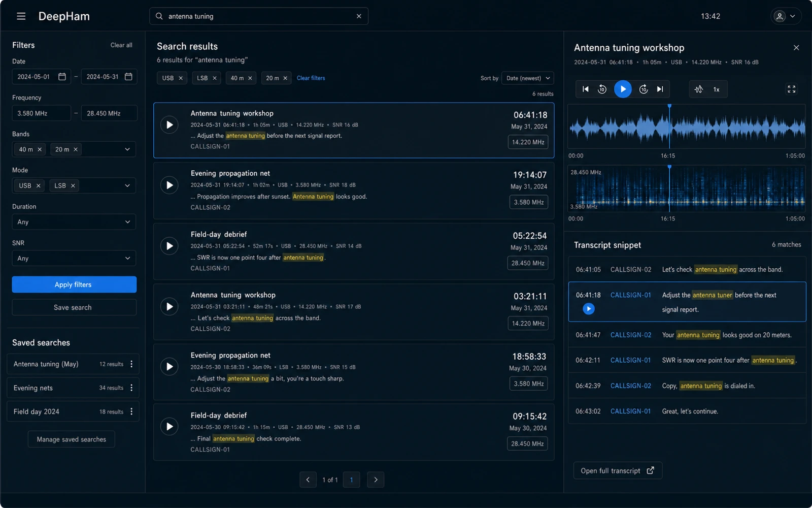
Task: Click Apply filters button
Action: (74, 284)
